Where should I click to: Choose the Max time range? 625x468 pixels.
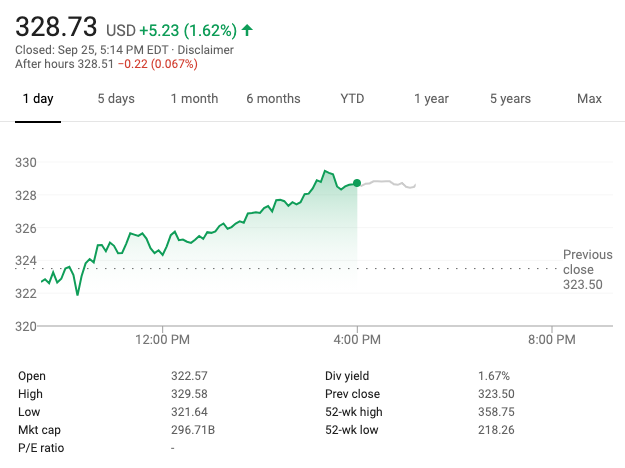589,99
